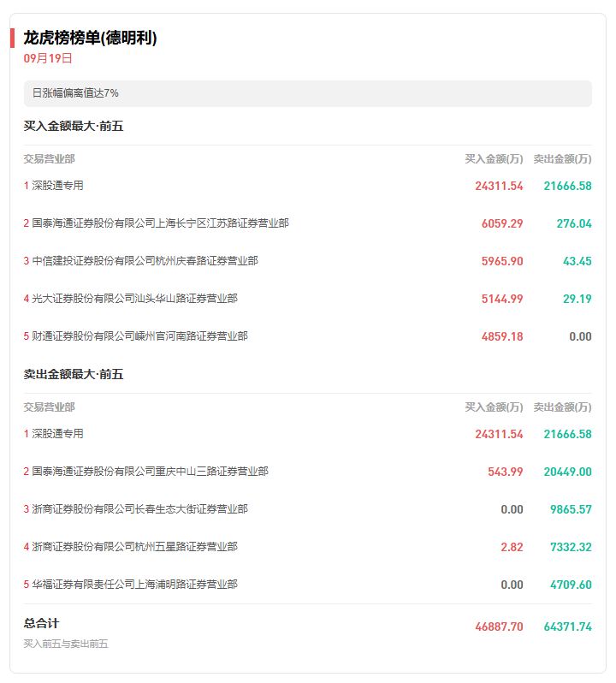
Task: Select the date 09月19日
Action: (48, 58)
